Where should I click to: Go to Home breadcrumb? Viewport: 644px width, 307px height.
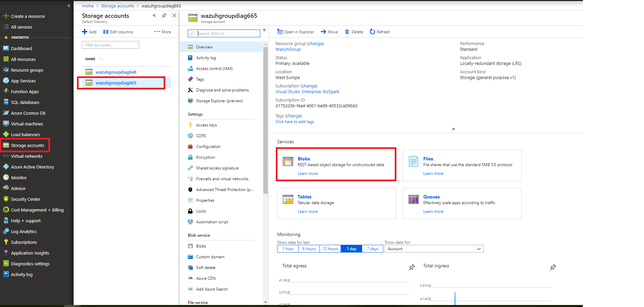[88, 6]
